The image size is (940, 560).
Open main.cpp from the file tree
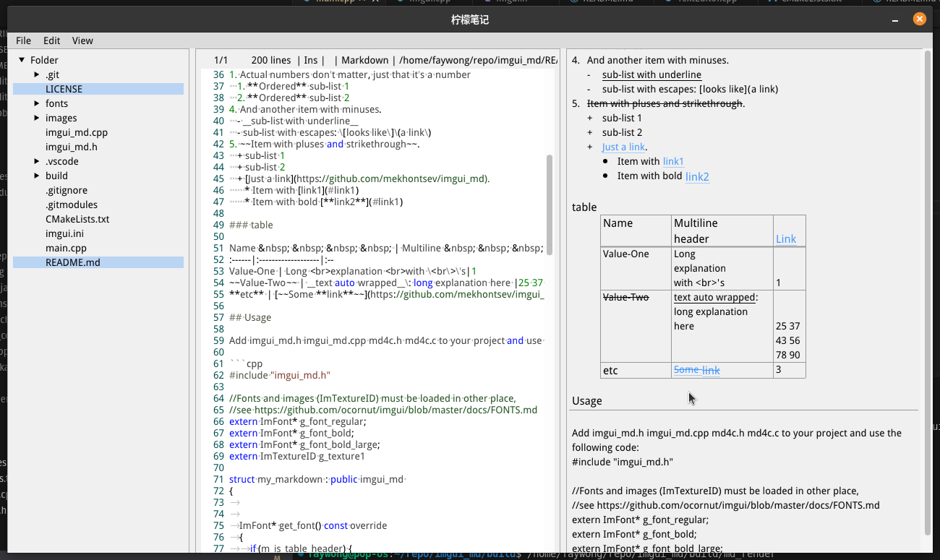(x=66, y=248)
